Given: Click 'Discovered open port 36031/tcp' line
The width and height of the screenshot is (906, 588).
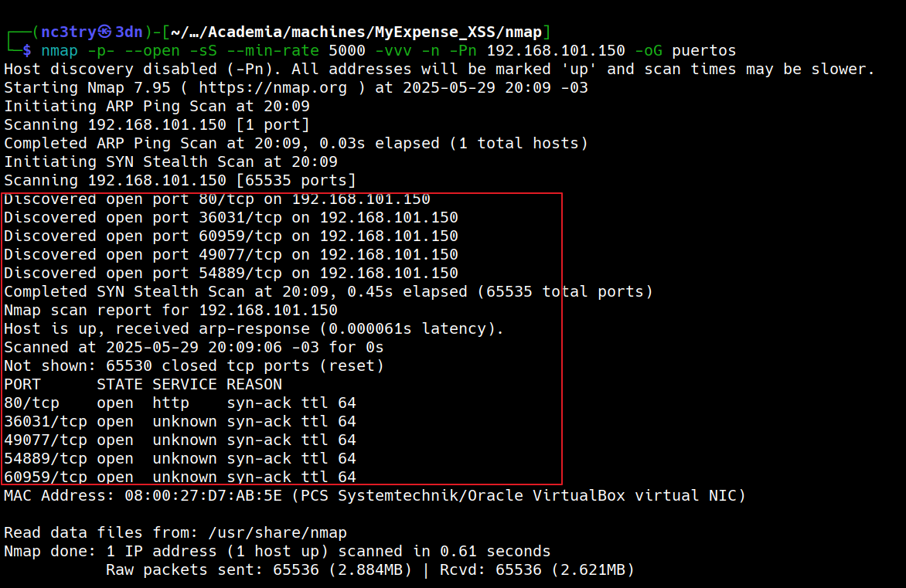Looking at the screenshot, I should pyautogui.click(x=230, y=218).
